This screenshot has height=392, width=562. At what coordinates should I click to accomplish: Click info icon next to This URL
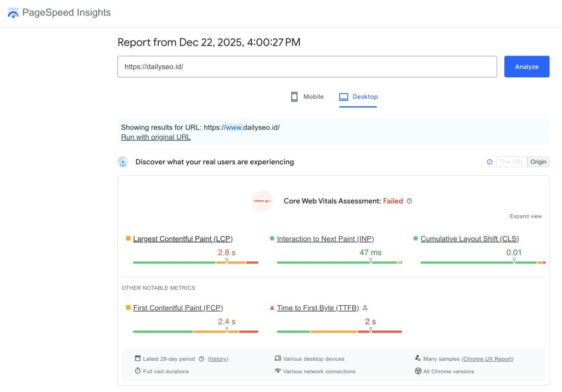click(x=490, y=162)
